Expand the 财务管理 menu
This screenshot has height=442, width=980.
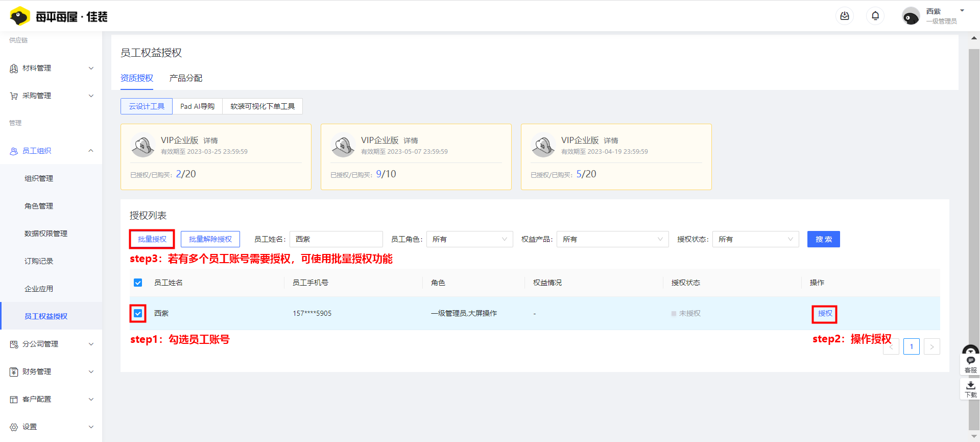tap(91, 371)
